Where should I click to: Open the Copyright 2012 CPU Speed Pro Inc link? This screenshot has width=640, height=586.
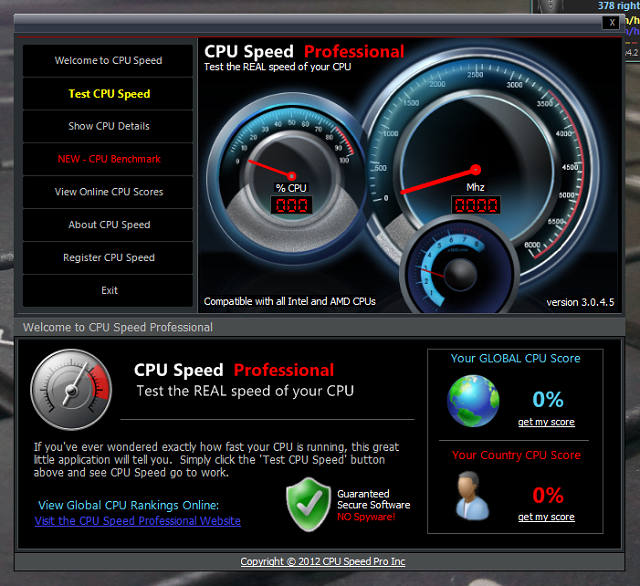[322, 562]
